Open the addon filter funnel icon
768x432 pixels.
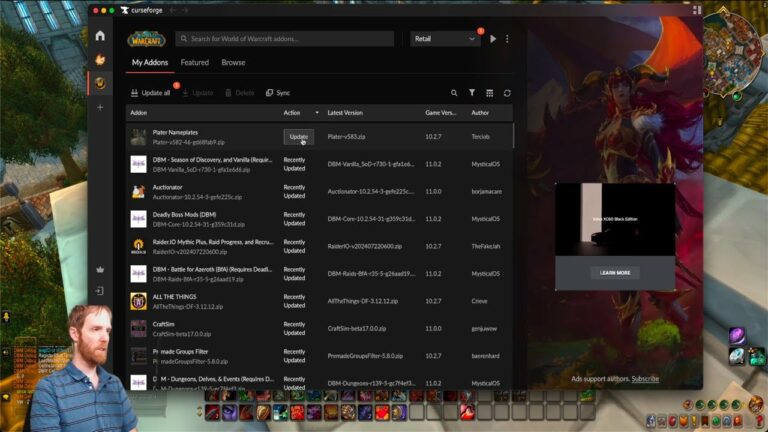472,93
